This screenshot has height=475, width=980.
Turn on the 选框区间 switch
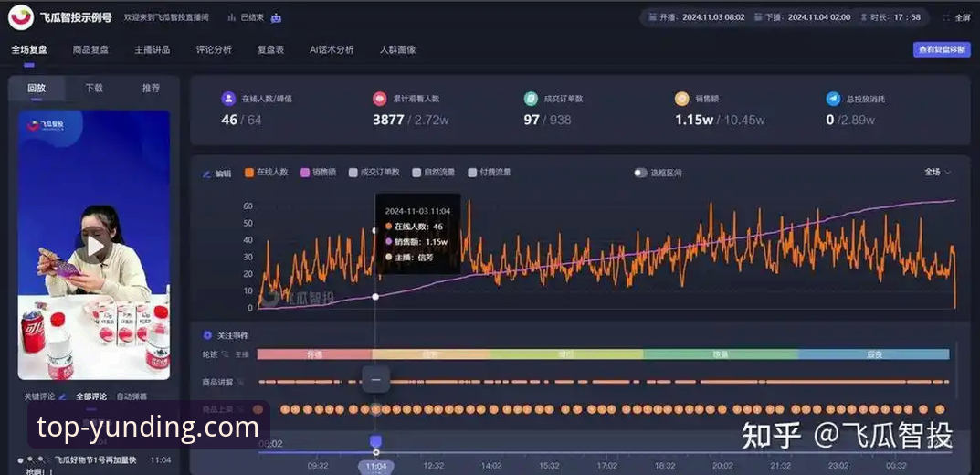pyautogui.click(x=640, y=173)
